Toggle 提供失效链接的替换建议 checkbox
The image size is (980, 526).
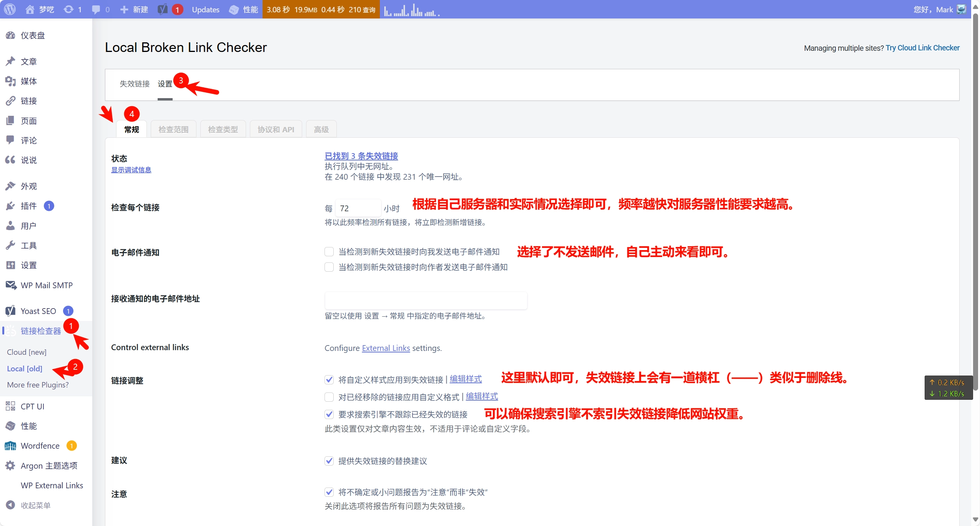(x=329, y=461)
